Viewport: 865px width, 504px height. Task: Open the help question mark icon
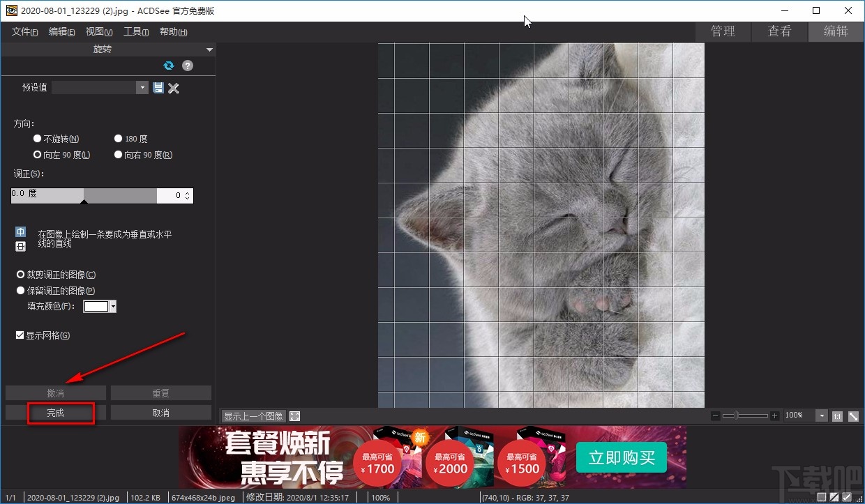pyautogui.click(x=188, y=66)
